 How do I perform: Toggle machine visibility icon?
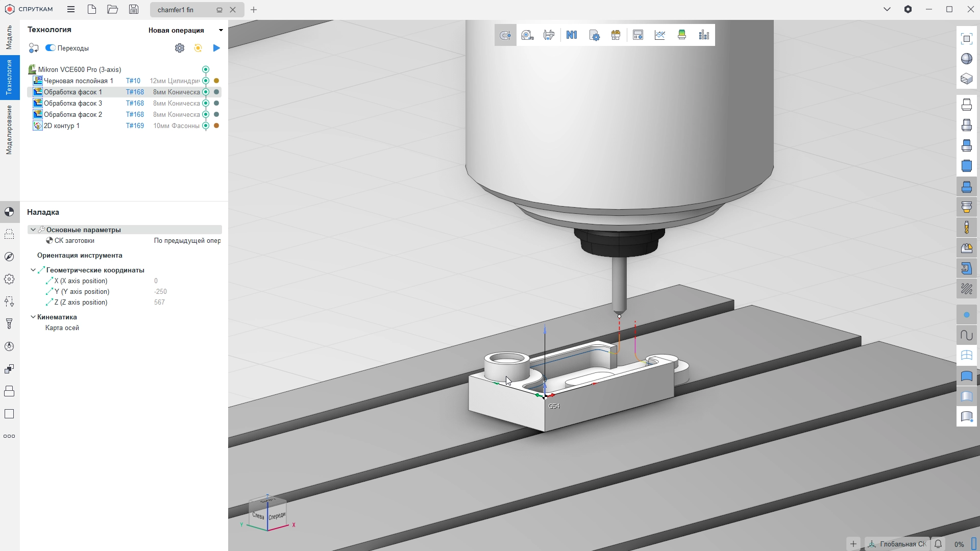click(967, 269)
